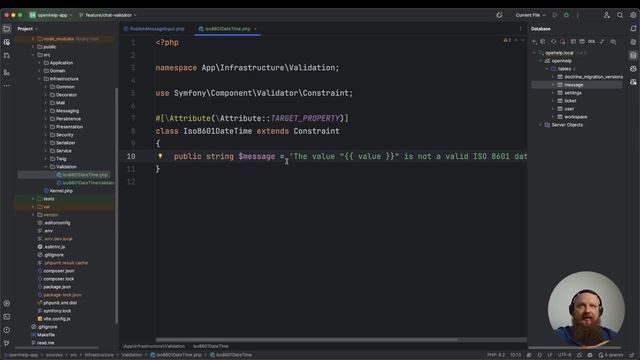
Task: Expand the Domain folder
Action: point(40,71)
